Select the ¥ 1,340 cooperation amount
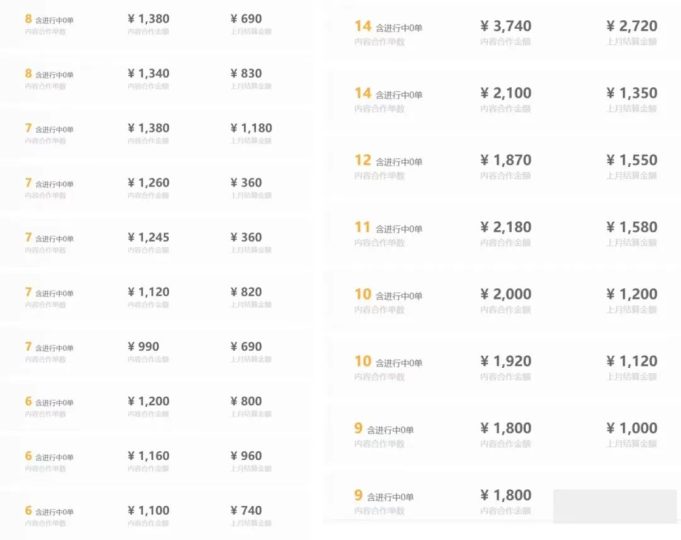This screenshot has width=681, height=540. (x=149, y=73)
